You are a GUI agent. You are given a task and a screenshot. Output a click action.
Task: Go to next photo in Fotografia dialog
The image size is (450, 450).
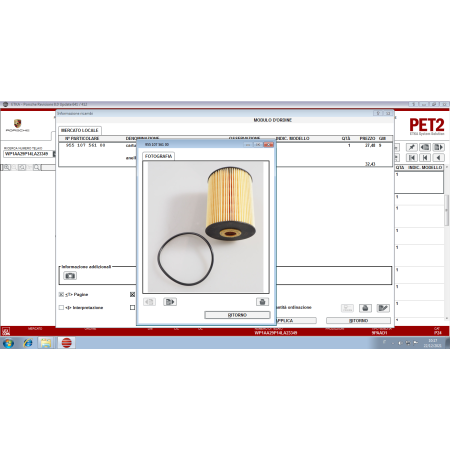click(170, 302)
